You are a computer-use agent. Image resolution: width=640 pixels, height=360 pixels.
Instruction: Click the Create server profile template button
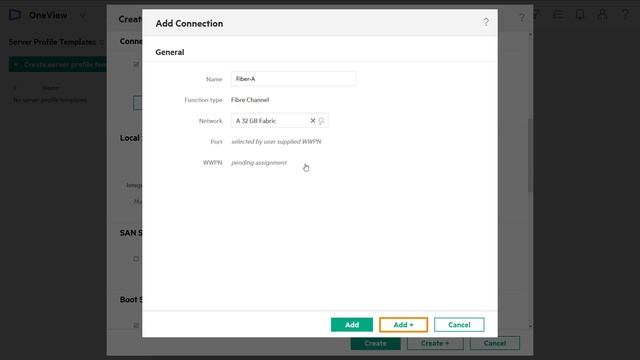58,64
